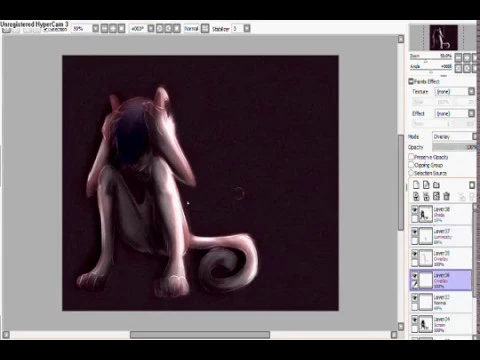This screenshot has height=360, width=480.
Task: Open the Texture dropdown
Action: pos(471,91)
